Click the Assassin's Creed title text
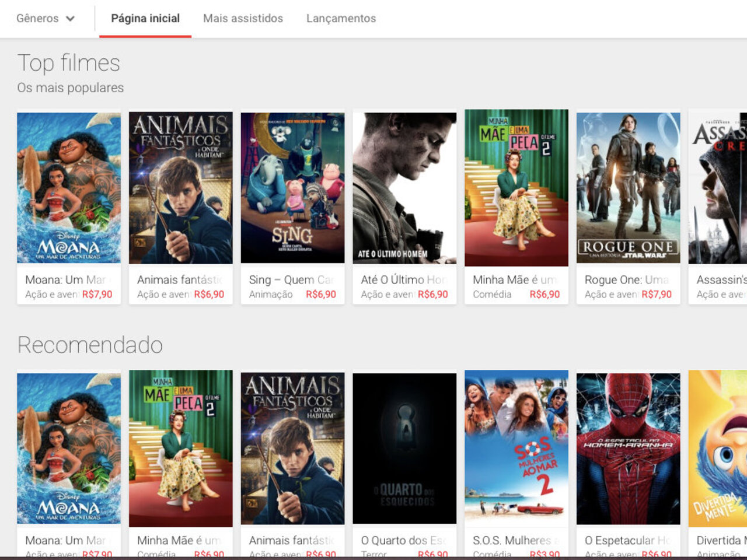This screenshot has width=747, height=560. [x=721, y=279]
